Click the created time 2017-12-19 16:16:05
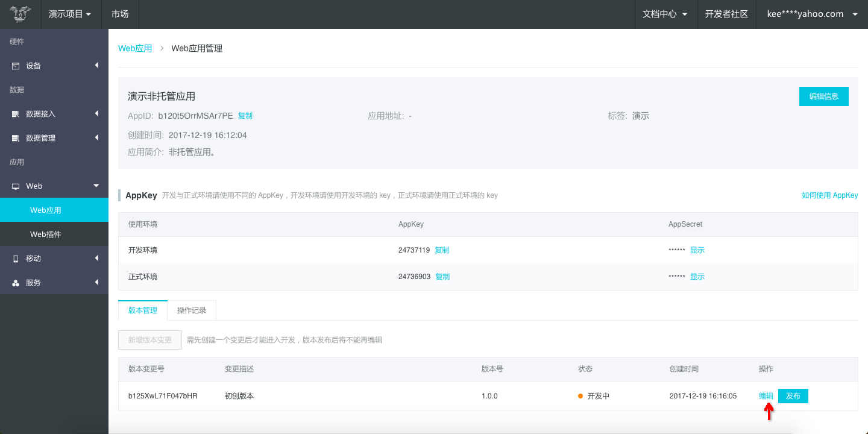Screen dimensions: 868x434 (703, 396)
